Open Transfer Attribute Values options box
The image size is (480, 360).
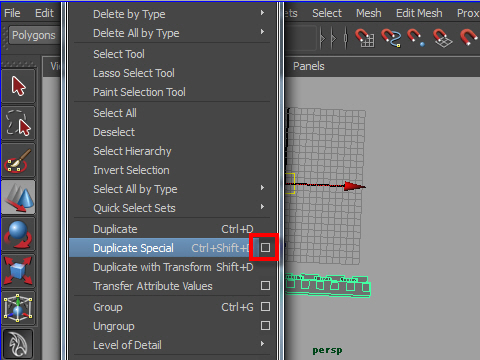coord(265,286)
